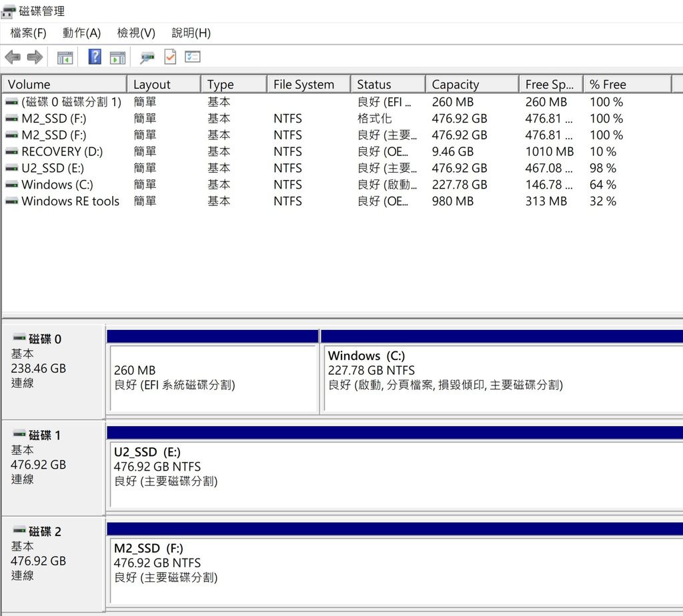
Task: Click the disk icon beside 磁碟 2 label
Action: point(19,530)
